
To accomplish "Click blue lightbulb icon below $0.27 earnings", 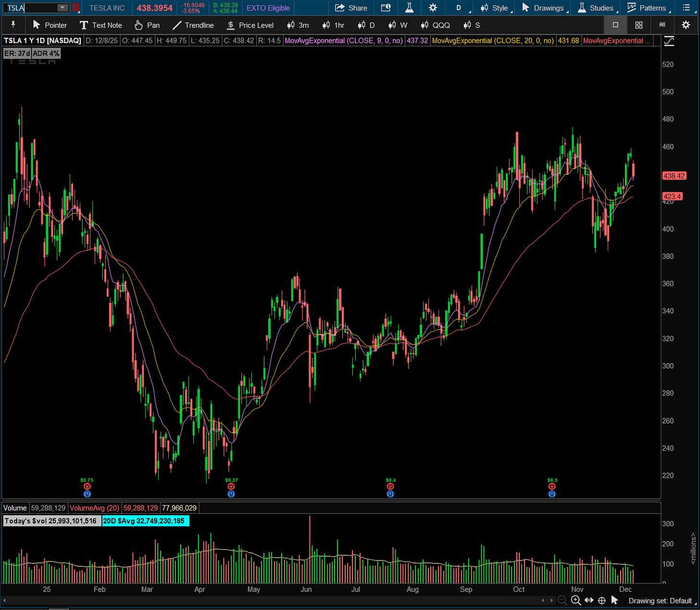I will (x=231, y=494).
